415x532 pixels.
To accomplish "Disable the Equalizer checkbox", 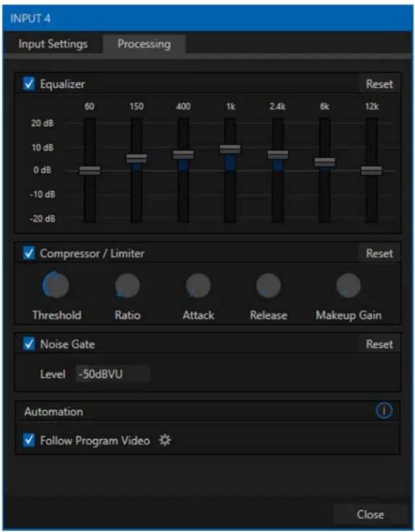I will pos(29,84).
